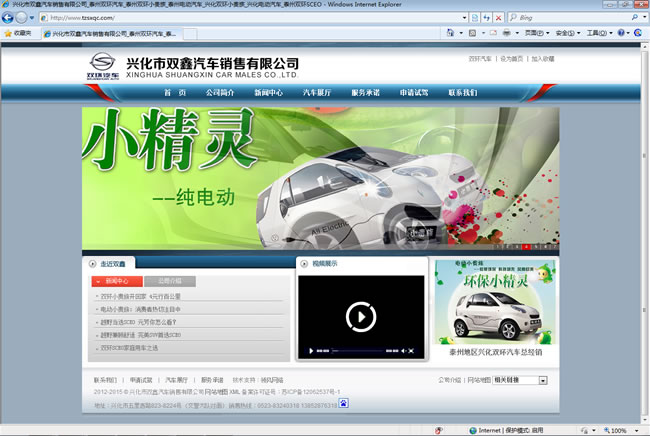Screen dimensions: 650x436
Task: Click the 走近双鑫 section heading
Action: tap(112, 264)
